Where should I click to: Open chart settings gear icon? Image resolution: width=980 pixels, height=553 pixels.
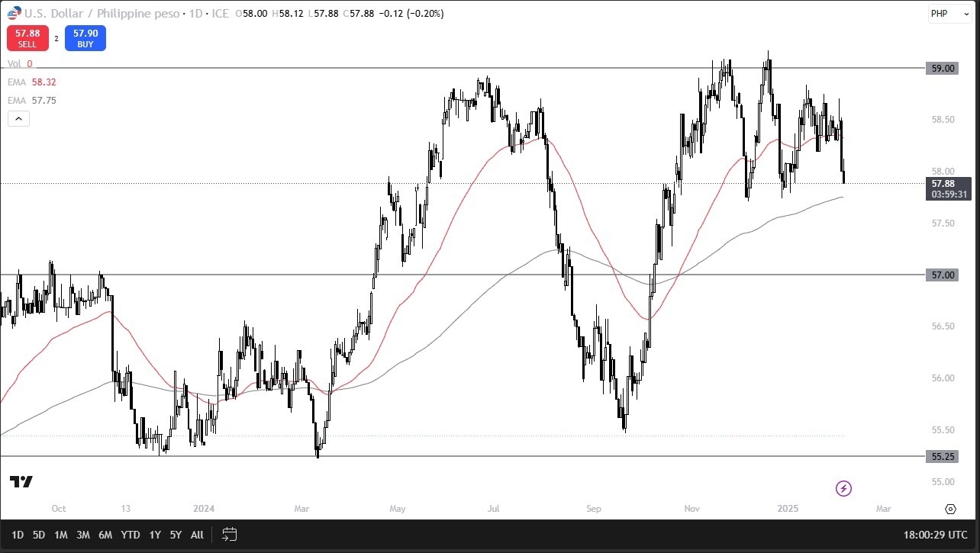coord(950,509)
